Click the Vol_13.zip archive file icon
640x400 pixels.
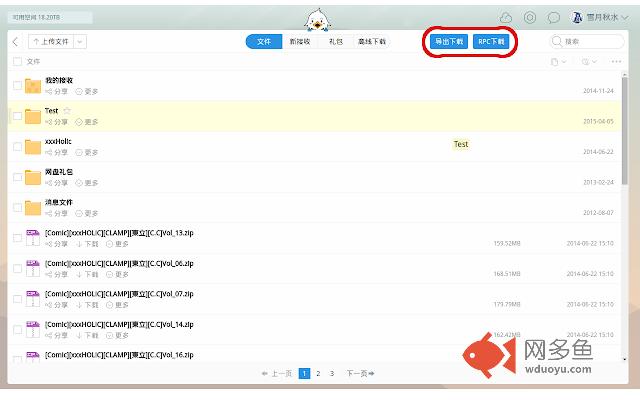coord(33,238)
